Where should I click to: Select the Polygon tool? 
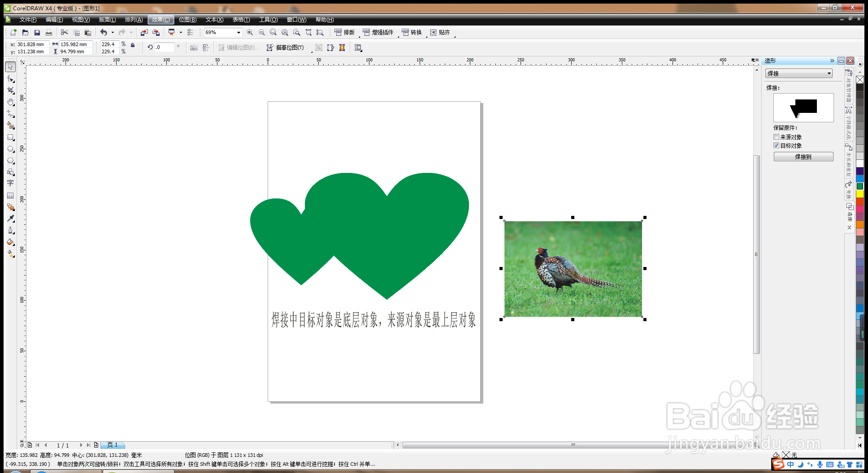[x=10, y=161]
